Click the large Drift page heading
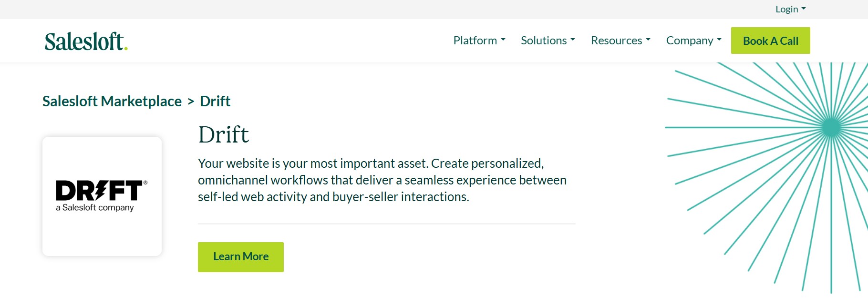Screen dimensions: 868x306 [x=224, y=135]
